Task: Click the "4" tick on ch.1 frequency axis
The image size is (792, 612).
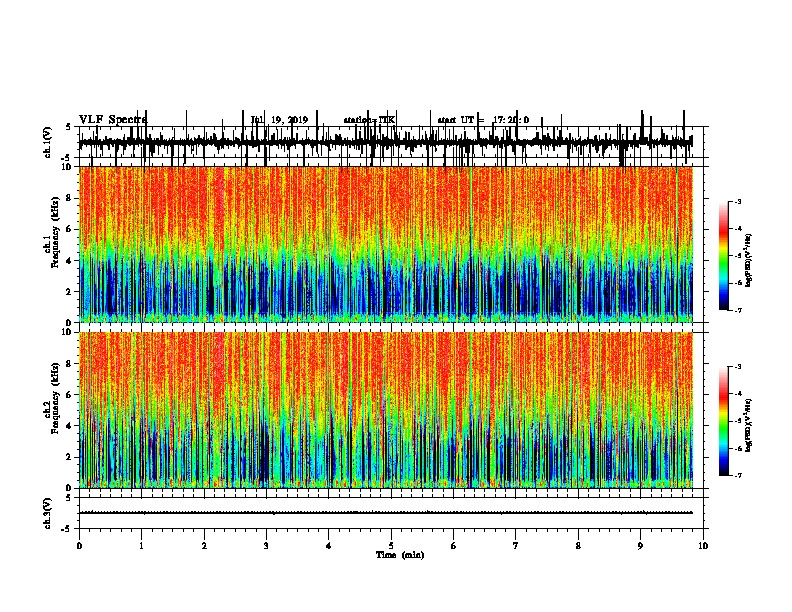Action: pos(69,261)
